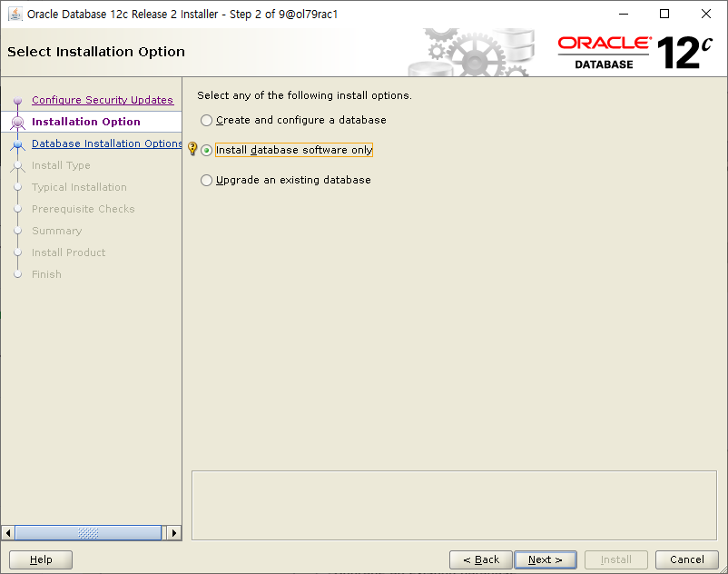The height and width of the screenshot is (574, 728).
Task: Open the Configure Security Updates step link
Action: click(x=103, y=100)
